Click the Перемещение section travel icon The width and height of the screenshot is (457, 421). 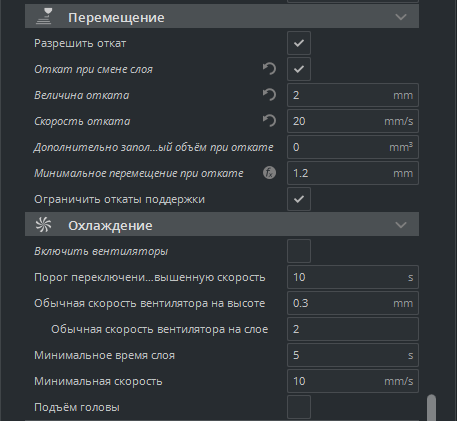[x=44, y=17]
